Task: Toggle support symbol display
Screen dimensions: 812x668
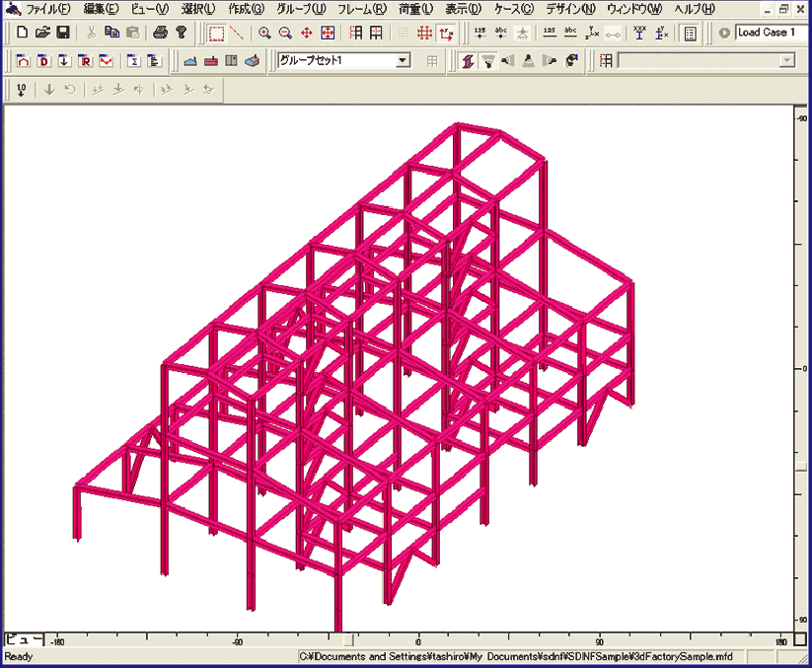Action: tap(523, 34)
